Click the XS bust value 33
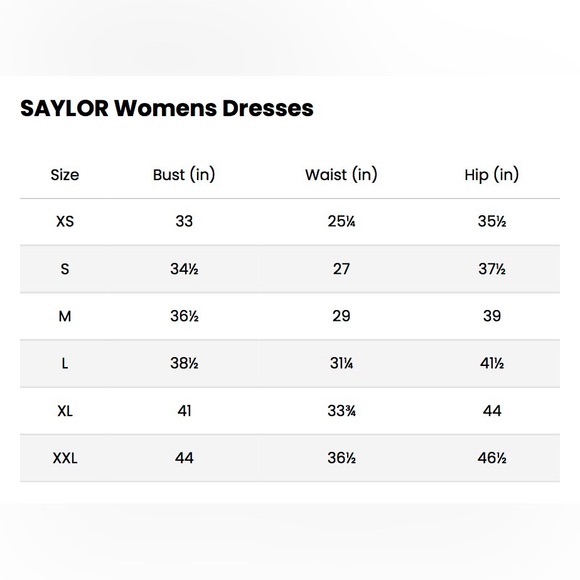Screen dimensions: 580x580 tap(184, 221)
